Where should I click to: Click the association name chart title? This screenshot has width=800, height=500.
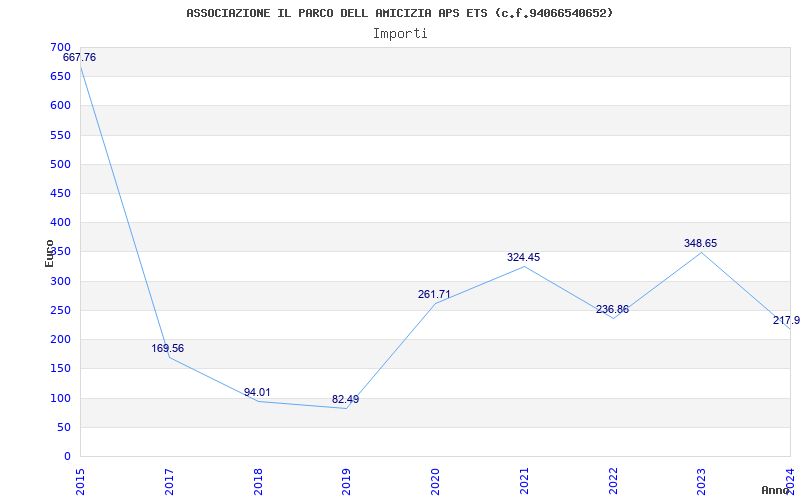coord(400,13)
